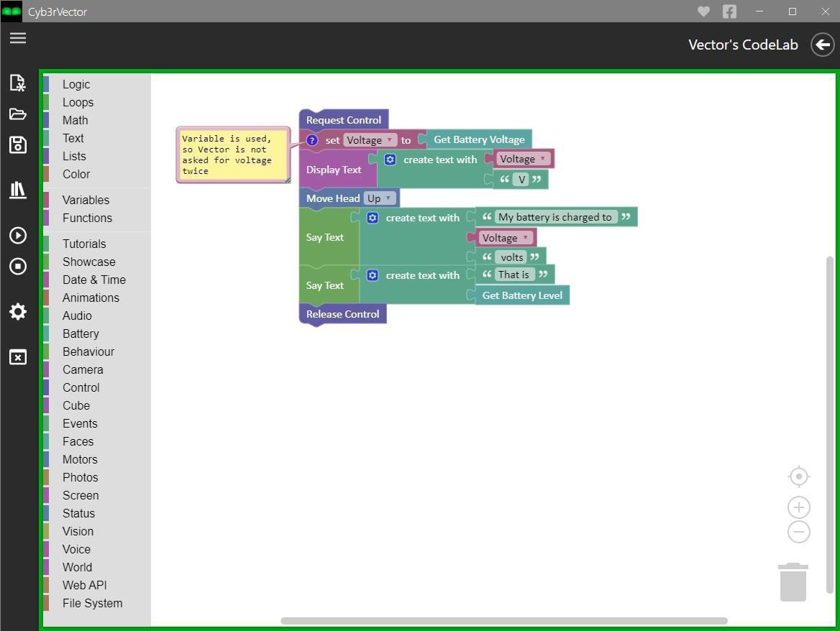Click the Get Battery Level block
The height and width of the screenshot is (631, 840).
coord(522,295)
